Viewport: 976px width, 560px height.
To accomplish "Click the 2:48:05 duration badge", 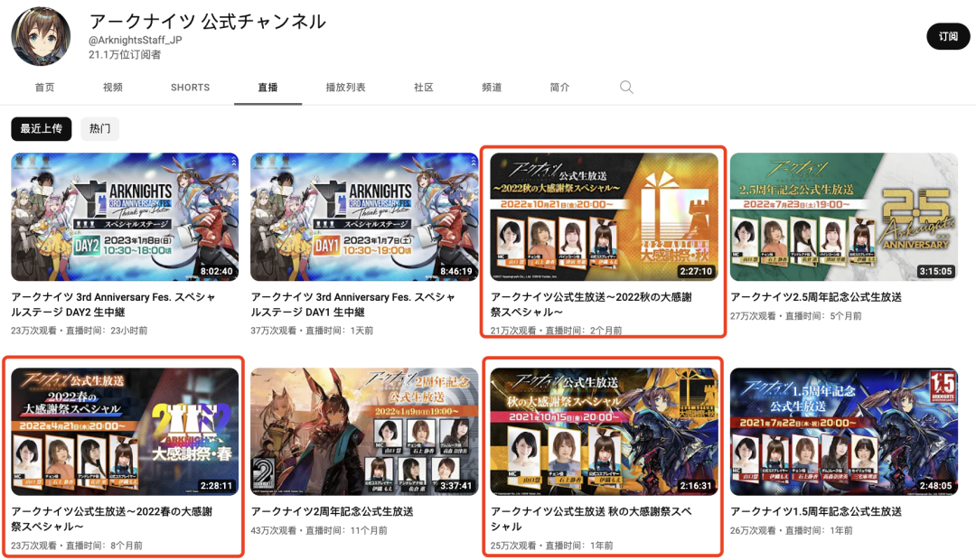I will point(935,485).
